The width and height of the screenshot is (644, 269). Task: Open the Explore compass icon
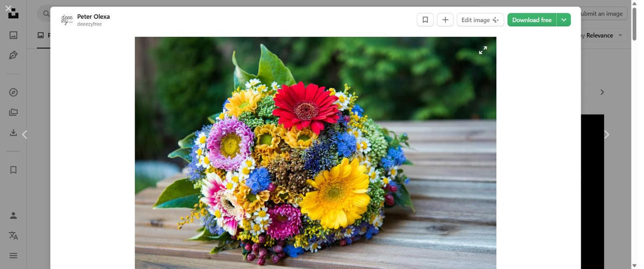point(13,92)
